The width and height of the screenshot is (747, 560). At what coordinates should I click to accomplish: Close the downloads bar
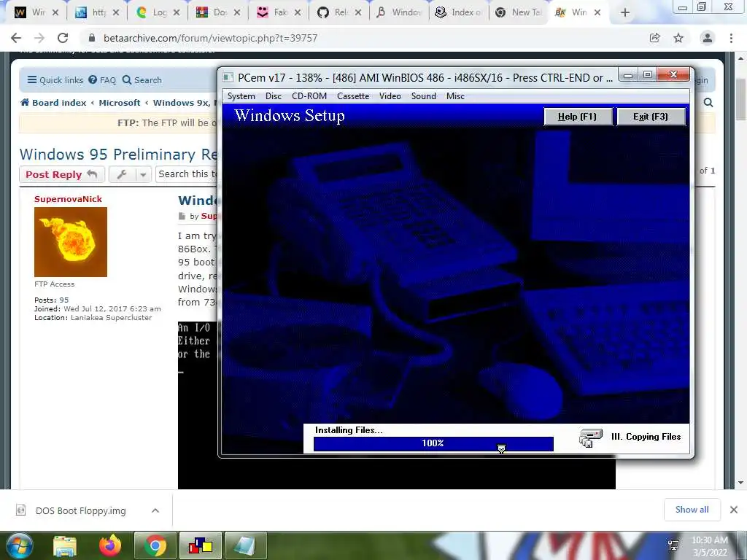(734, 510)
